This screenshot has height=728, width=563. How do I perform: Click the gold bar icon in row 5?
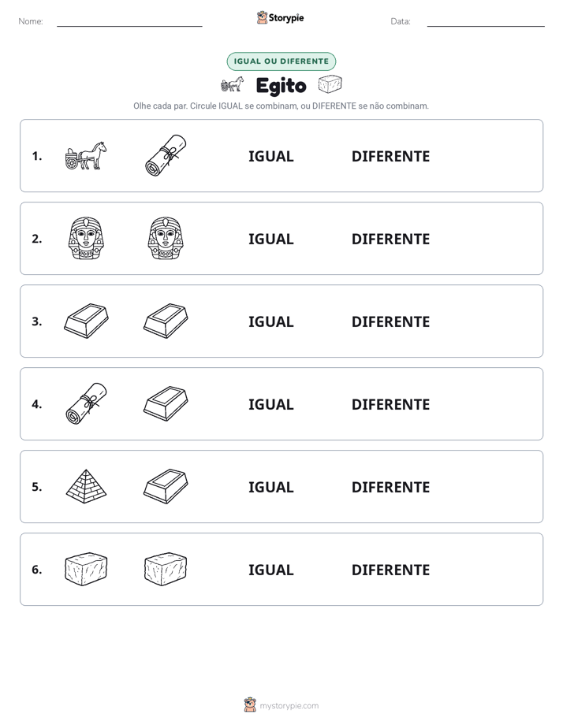point(166,486)
